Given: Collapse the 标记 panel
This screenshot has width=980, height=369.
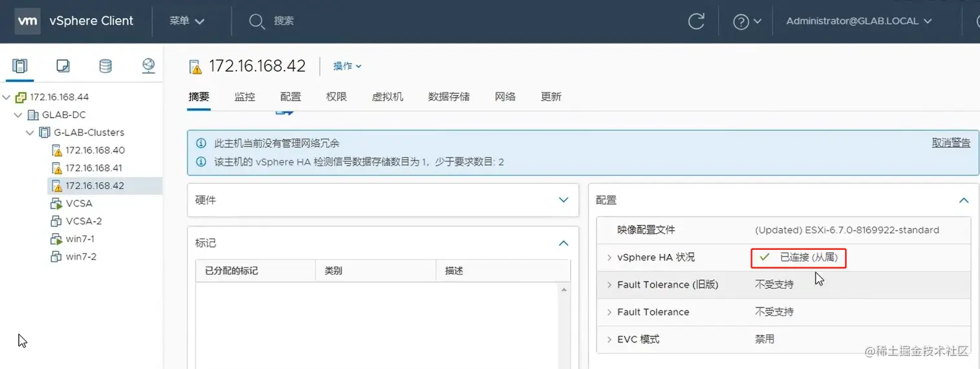Looking at the screenshot, I should click(564, 243).
